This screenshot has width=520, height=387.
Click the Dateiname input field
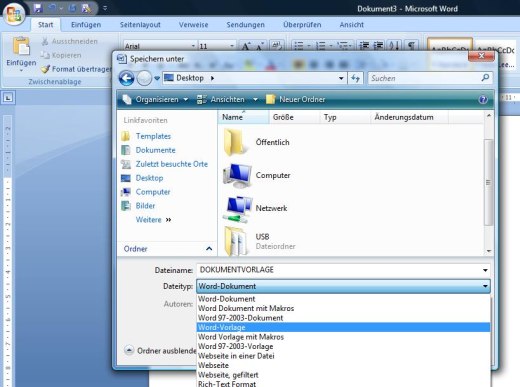point(339,270)
